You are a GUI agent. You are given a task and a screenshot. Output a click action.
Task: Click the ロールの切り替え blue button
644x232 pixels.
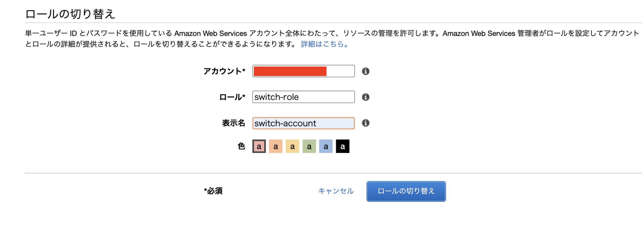coord(406,191)
